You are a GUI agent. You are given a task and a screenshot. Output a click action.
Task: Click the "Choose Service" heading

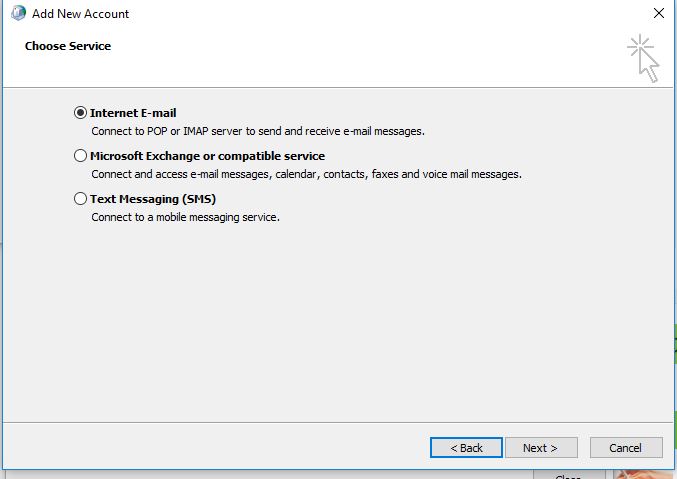[68, 46]
